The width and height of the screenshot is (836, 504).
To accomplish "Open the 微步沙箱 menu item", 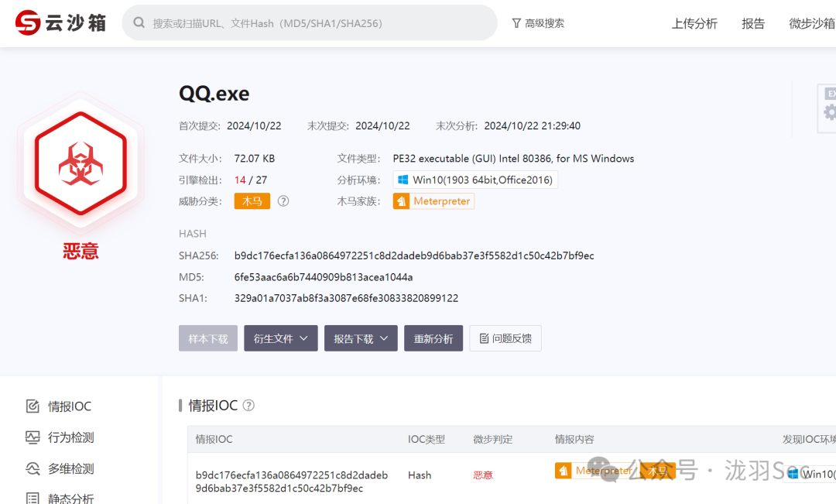I will (812, 23).
